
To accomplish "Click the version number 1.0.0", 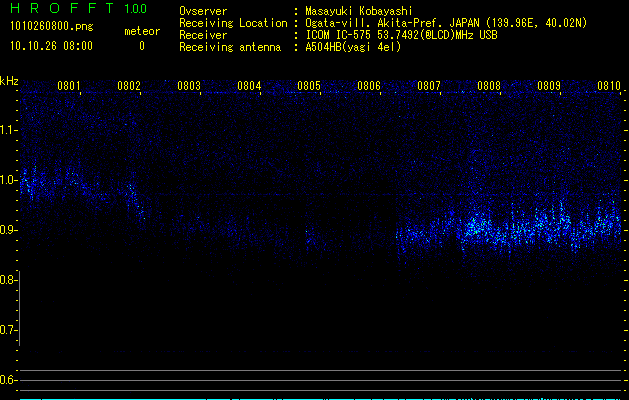I will coord(135,8).
